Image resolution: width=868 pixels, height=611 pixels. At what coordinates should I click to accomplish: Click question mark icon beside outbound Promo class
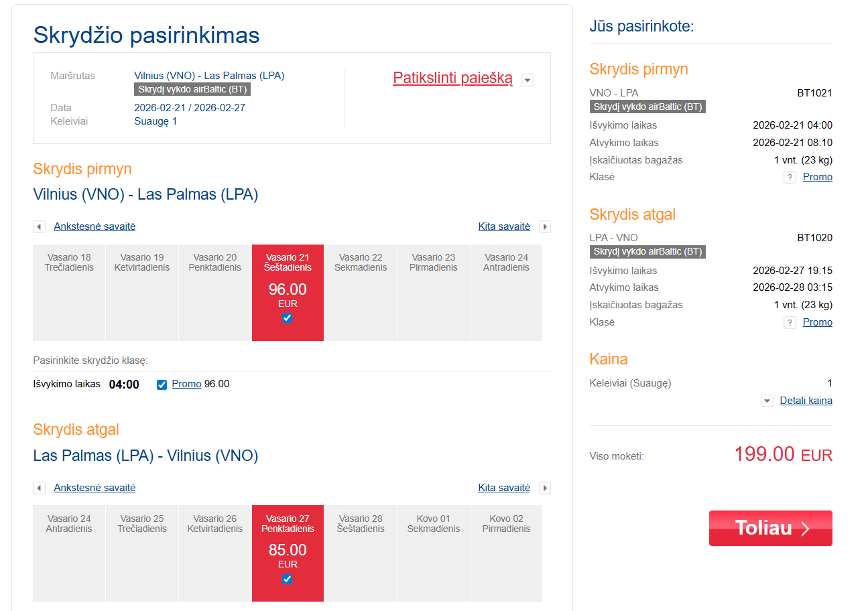pos(790,178)
